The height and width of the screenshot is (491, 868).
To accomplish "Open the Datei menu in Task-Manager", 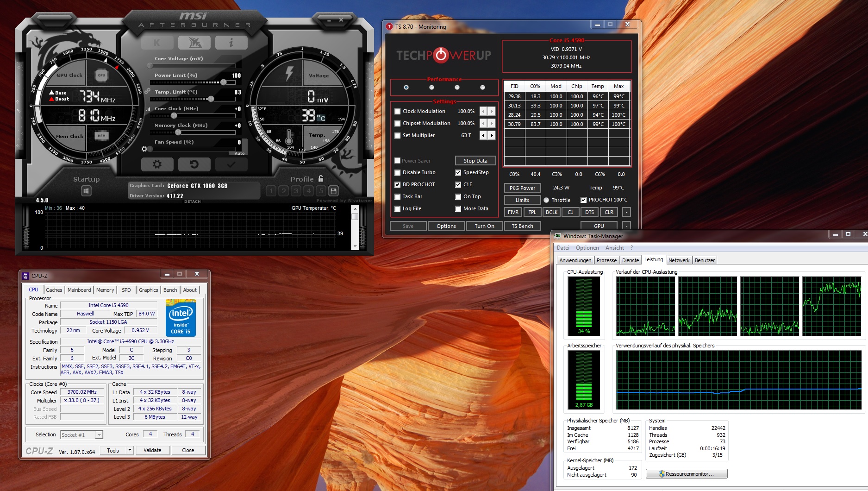I will (x=563, y=248).
